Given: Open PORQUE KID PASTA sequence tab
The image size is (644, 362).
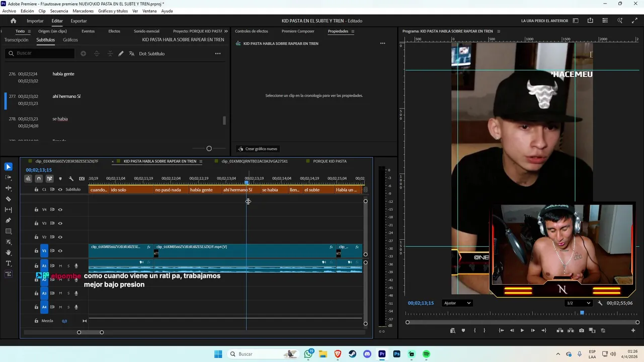Looking at the screenshot, I should coord(330,161).
